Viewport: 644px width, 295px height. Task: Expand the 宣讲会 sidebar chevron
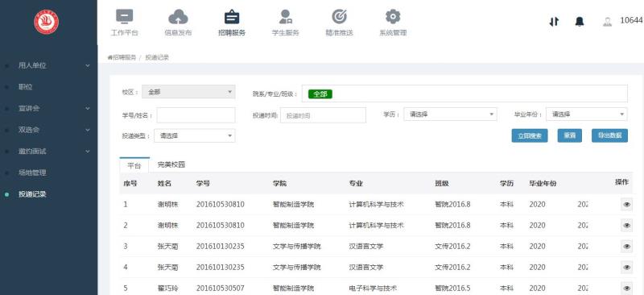pos(88,108)
